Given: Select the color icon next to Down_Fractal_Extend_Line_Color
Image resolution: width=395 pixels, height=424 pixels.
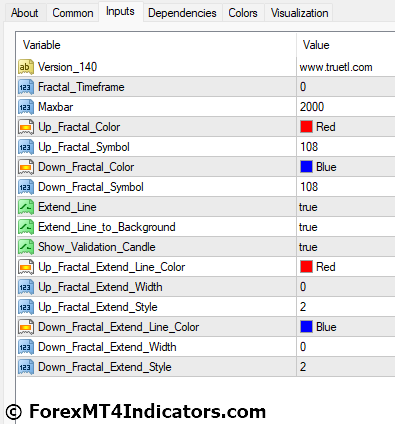Looking at the screenshot, I should [26, 327].
